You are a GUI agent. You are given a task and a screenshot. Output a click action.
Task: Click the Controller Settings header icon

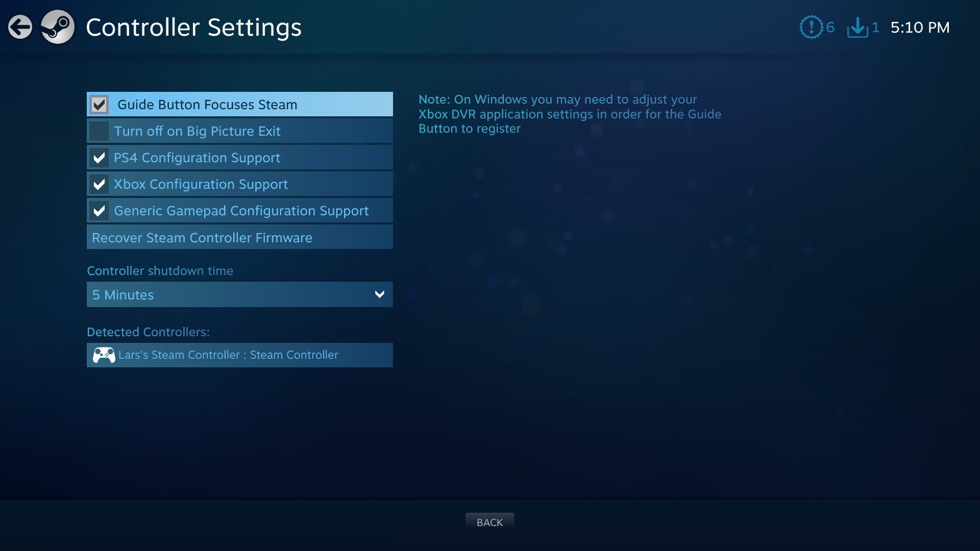point(58,27)
